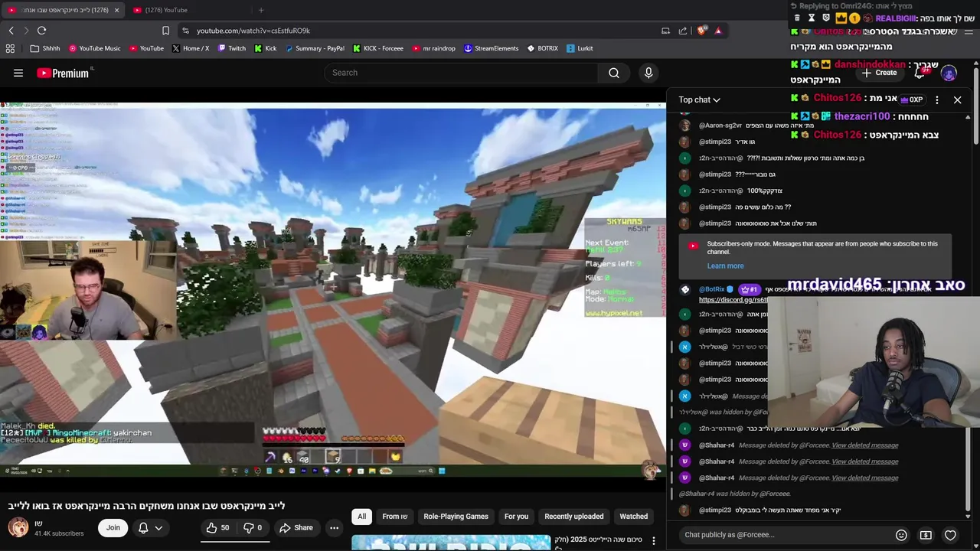
Task: Open mr raindrop bookmark
Action: point(433,48)
